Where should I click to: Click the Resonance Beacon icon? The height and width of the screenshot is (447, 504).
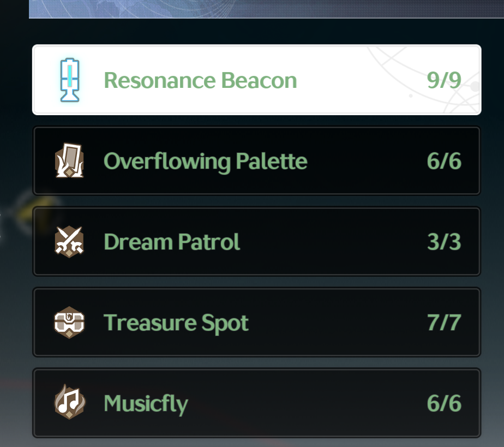click(x=69, y=80)
